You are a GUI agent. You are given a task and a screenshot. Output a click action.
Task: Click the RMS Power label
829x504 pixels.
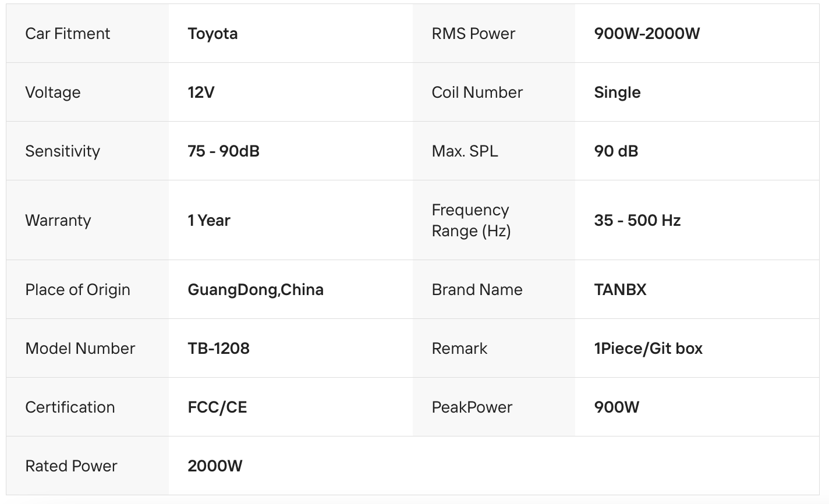click(473, 34)
